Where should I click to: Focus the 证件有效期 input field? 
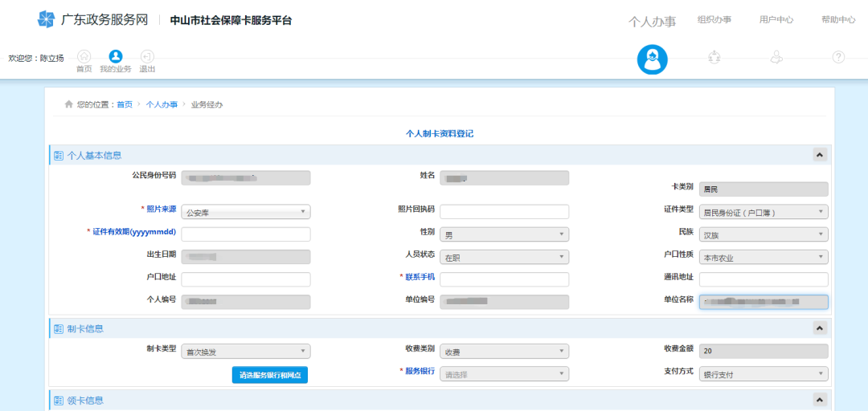246,234
